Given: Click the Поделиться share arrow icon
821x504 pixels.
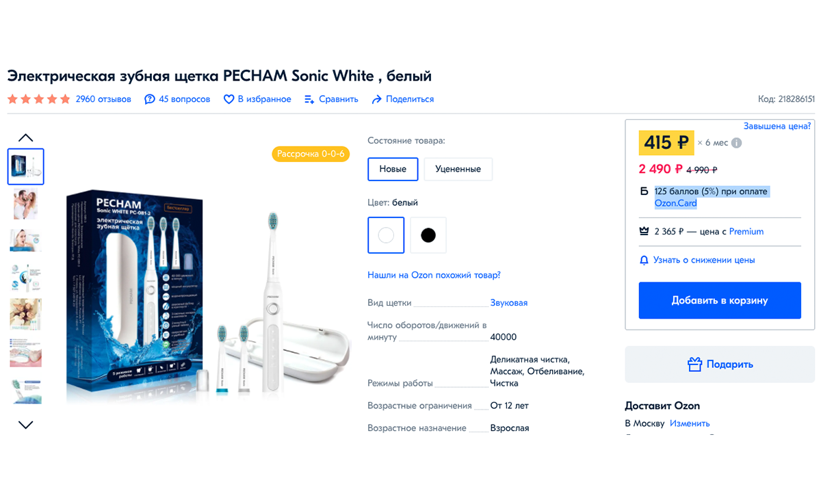Looking at the screenshot, I should pyautogui.click(x=376, y=99).
